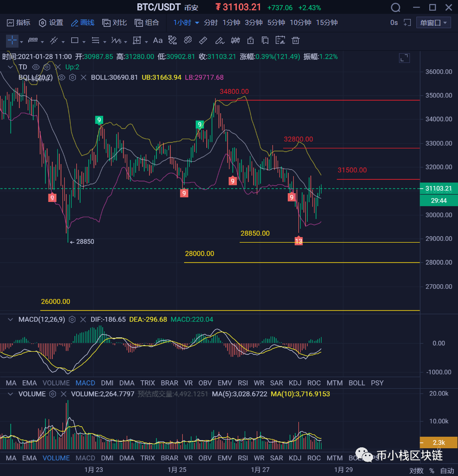Toggle visibility of the TD indicator

tap(36, 67)
